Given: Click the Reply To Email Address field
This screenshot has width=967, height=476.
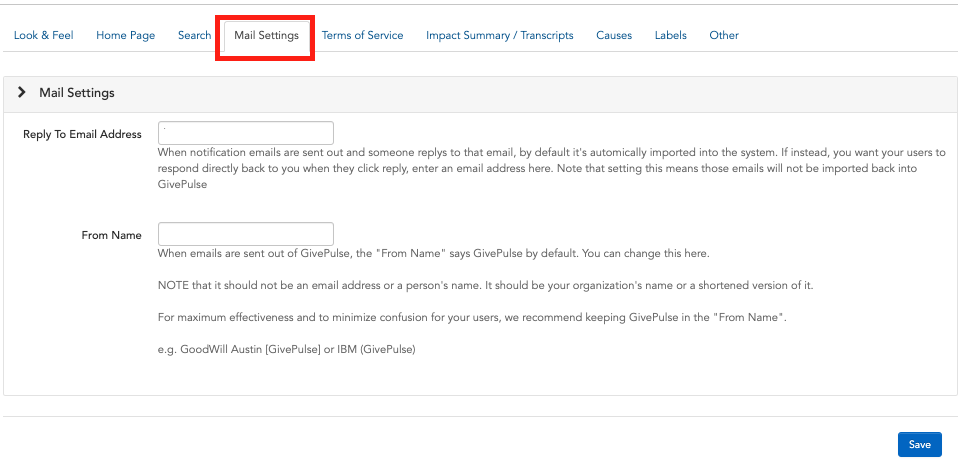Looking at the screenshot, I should click(x=246, y=133).
